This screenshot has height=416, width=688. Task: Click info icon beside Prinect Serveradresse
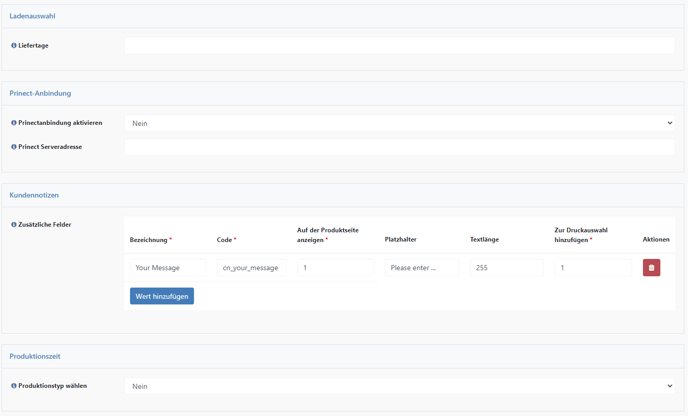pyautogui.click(x=14, y=147)
